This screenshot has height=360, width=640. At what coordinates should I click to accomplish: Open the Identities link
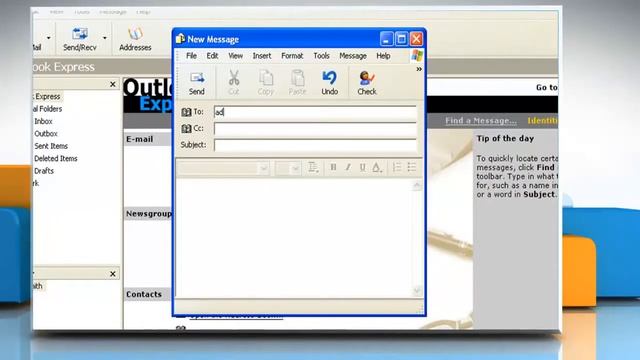click(x=542, y=121)
